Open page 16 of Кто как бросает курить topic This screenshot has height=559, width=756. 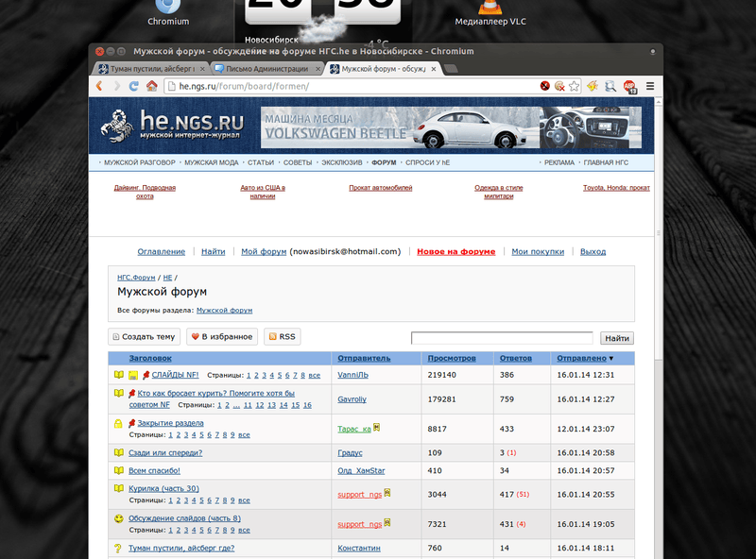click(x=307, y=405)
